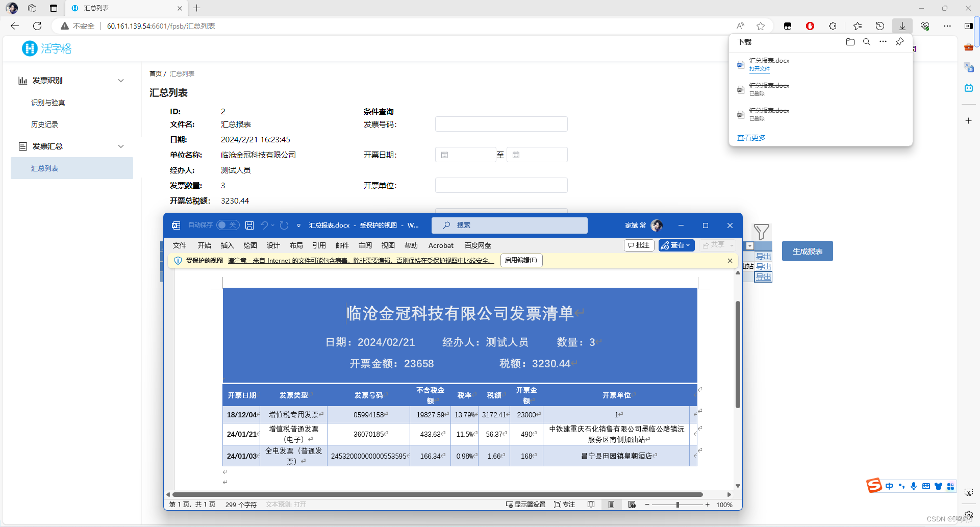Open the 插入 ribbon tab
Image resolution: width=980 pixels, height=527 pixels.
pyautogui.click(x=227, y=245)
